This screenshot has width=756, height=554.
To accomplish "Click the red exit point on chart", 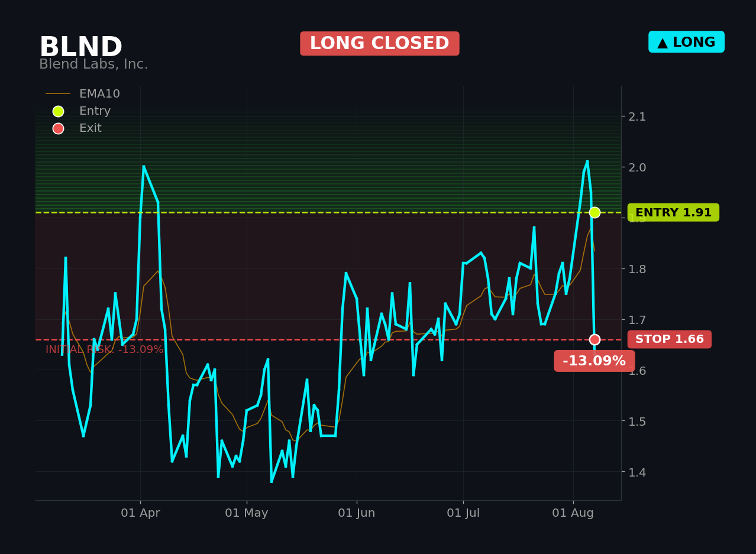I will (x=595, y=339).
